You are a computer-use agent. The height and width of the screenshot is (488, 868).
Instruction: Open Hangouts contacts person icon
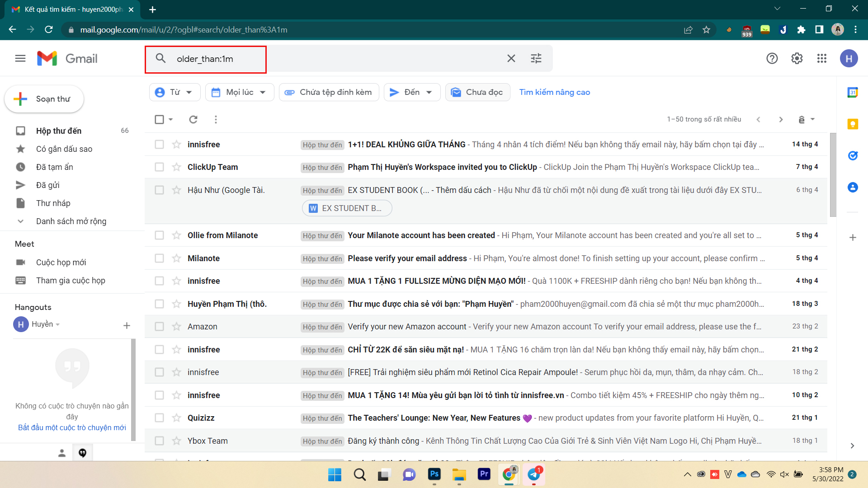point(62,453)
